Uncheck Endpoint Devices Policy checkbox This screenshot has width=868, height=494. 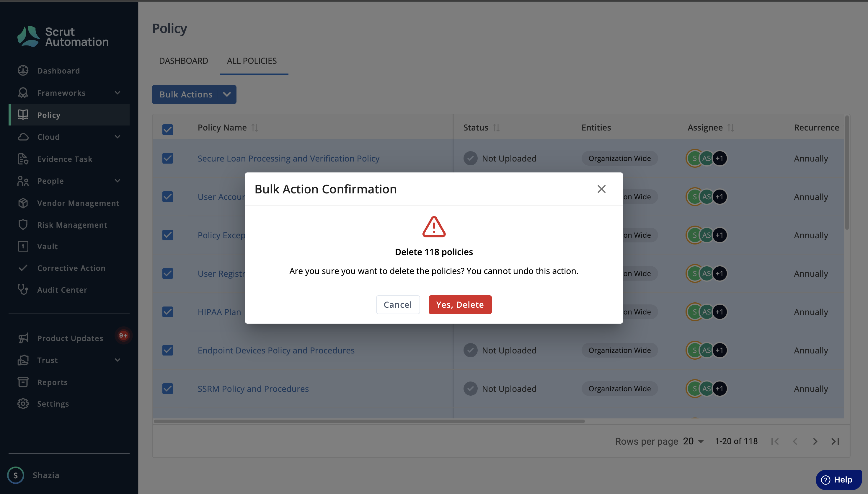pos(168,350)
